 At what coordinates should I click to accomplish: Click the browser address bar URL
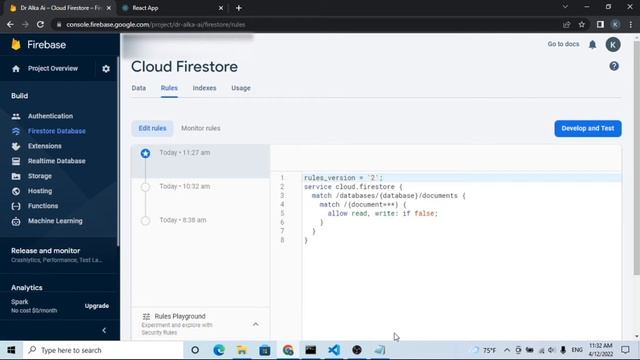(155, 24)
